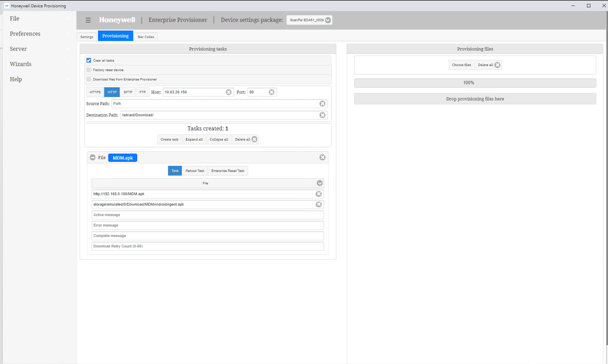The height and width of the screenshot is (364, 608).
Task: Switch to the Bar Codes tab
Action: [x=146, y=37]
